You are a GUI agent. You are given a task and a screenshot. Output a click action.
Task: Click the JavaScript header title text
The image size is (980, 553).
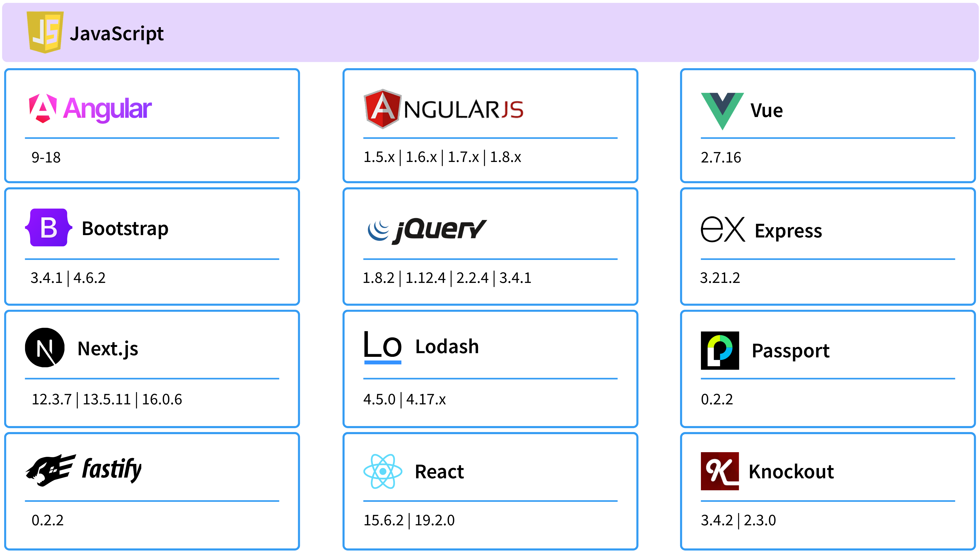click(x=116, y=33)
